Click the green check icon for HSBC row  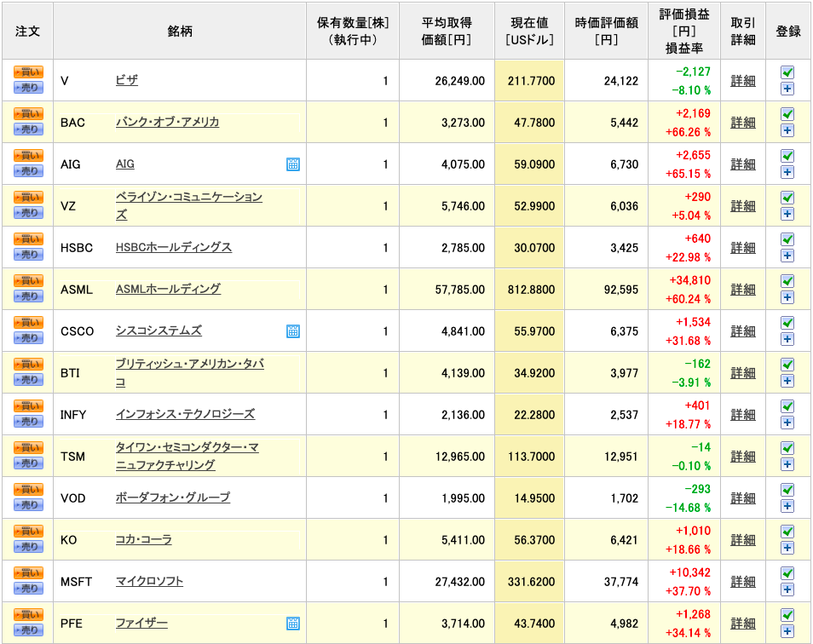coord(787,239)
